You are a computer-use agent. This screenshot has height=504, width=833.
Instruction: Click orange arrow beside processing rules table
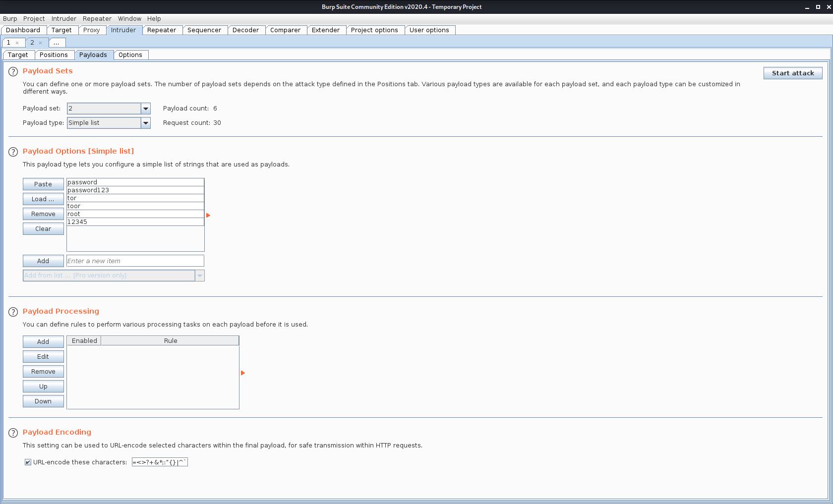[x=243, y=373]
